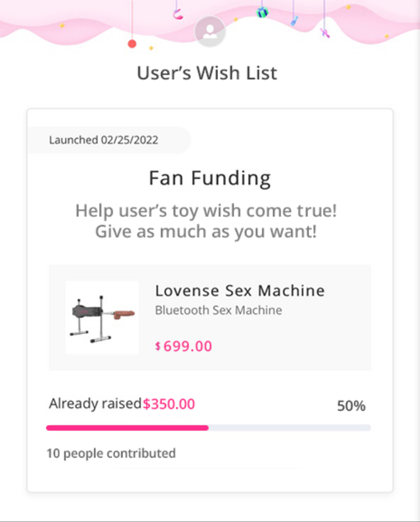Click the hanging red ball decoration
Viewport: 420px width, 522px height.
pos(132,44)
